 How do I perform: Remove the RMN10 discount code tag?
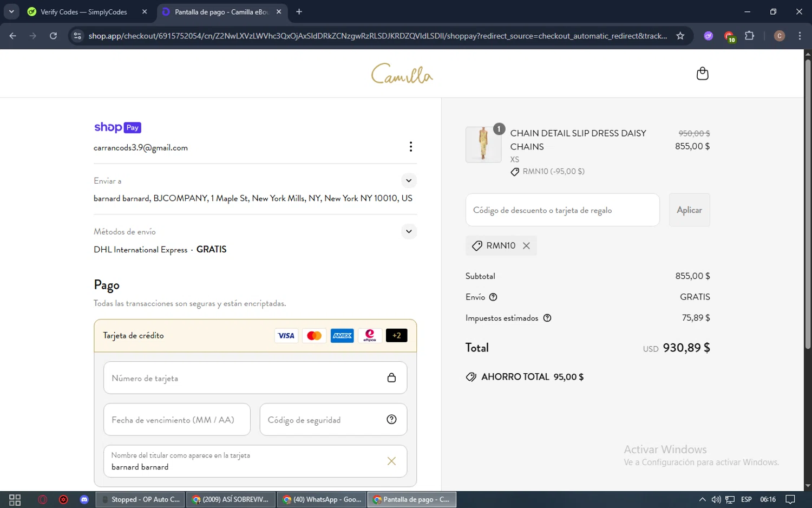coord(526,246)
